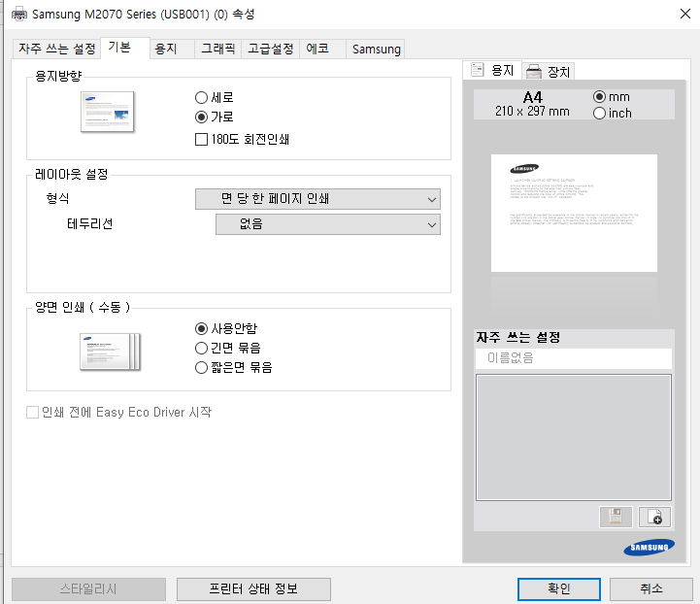This screenshot has width=700, height=604.
Task: Open the 그래픽 tab
Action: (217, 49)
